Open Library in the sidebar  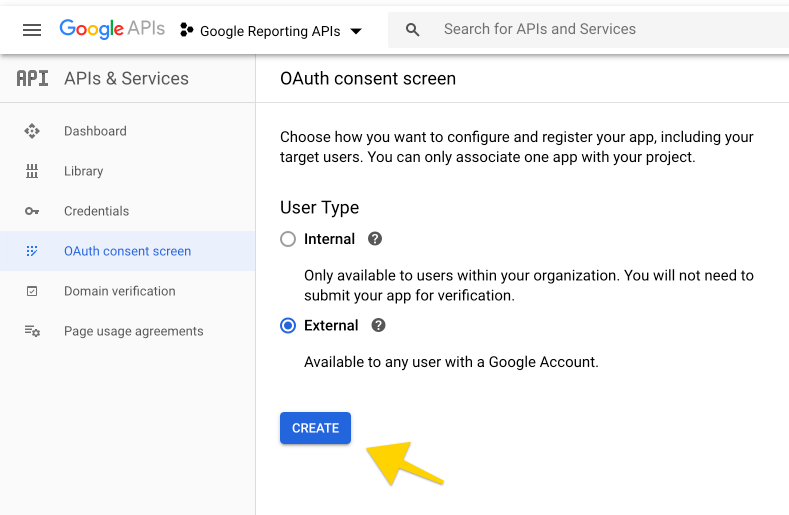click(127, 171)
